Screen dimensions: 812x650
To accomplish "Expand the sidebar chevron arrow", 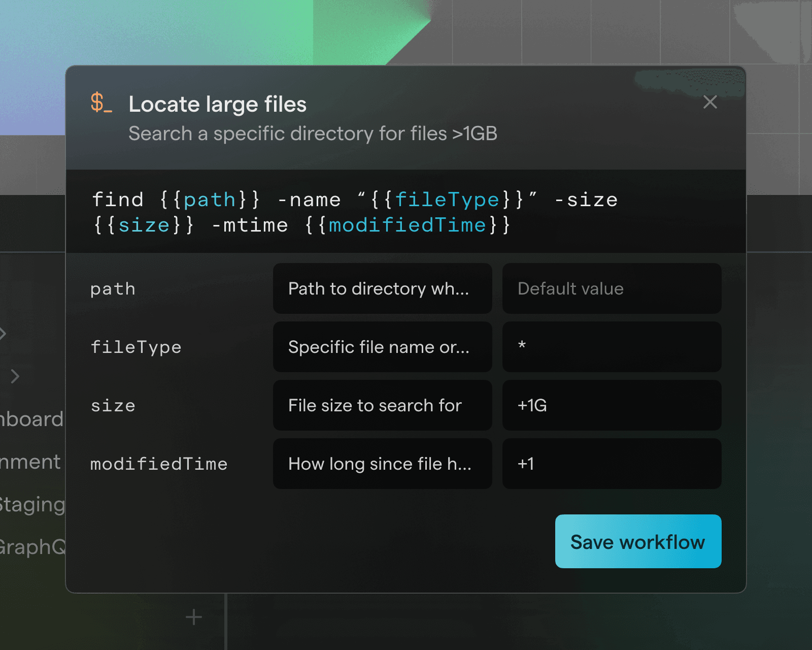I will click(x=15, y=377).
